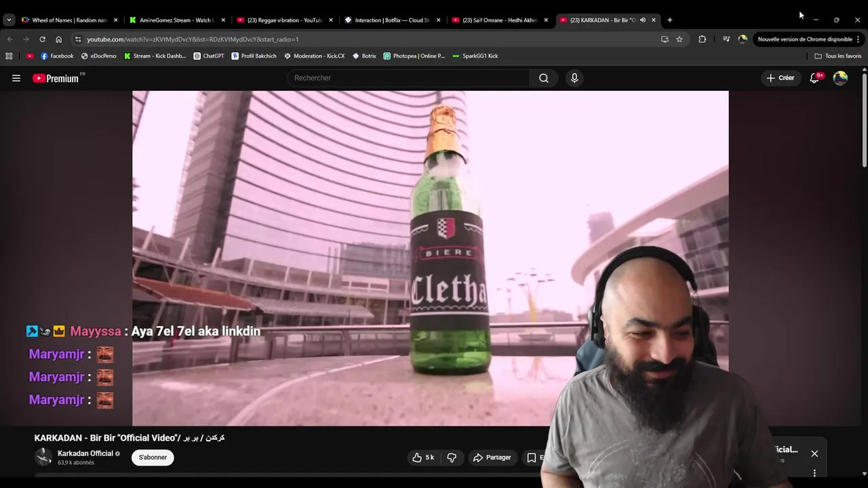Viewport: 868px width, 488px height.
Task: Dislike the video with thumbs down
Action: [x=452, y=457]
